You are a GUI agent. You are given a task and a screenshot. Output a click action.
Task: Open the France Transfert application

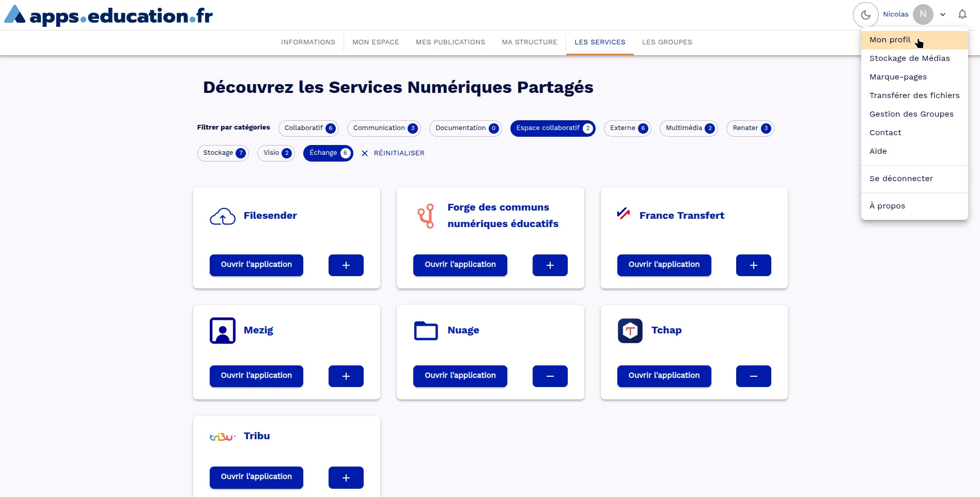point(664,265)
